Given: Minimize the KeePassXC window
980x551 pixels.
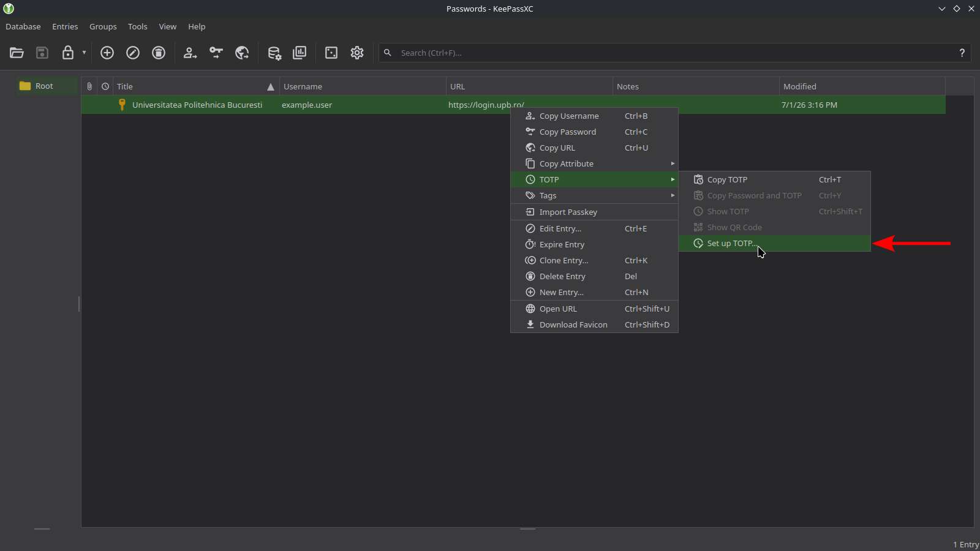Looking at the screenshot, I should coord(942,9).
